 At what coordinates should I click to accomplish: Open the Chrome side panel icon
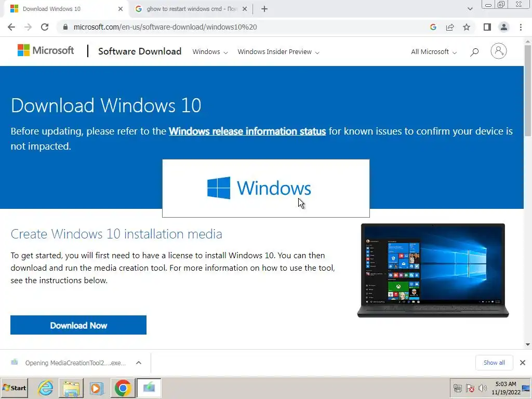coord(487,27)
